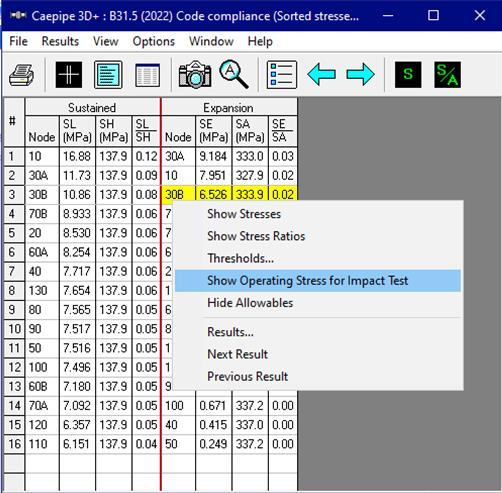Click the SL/SH ratio column header
Viewport: 502px width, 493px height.
146,131
